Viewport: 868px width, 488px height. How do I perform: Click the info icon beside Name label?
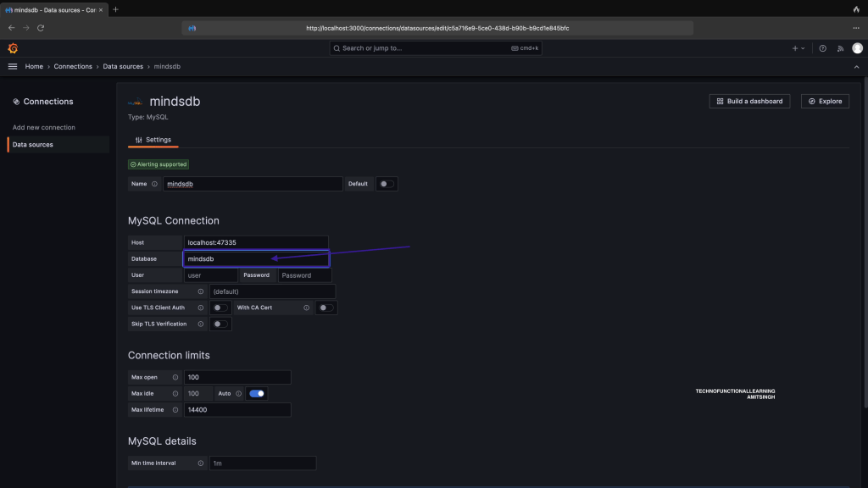click(154, 184)
